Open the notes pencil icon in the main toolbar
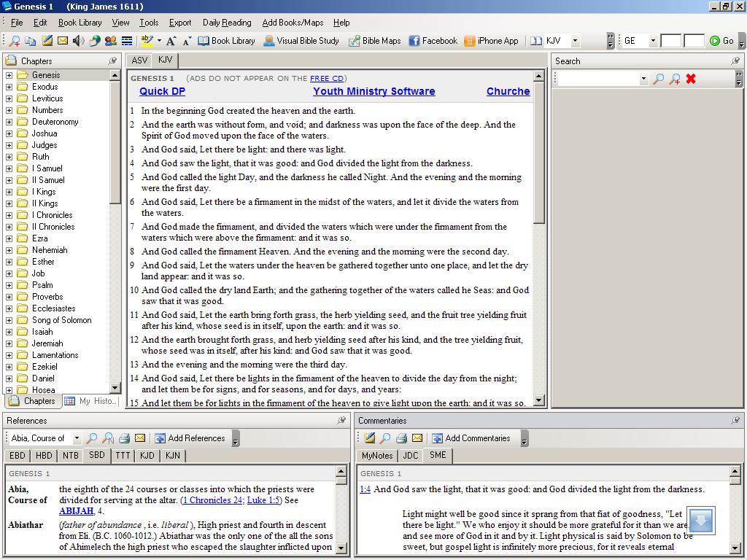The width and height of the screenshot is (747, 560). [47, 41]
